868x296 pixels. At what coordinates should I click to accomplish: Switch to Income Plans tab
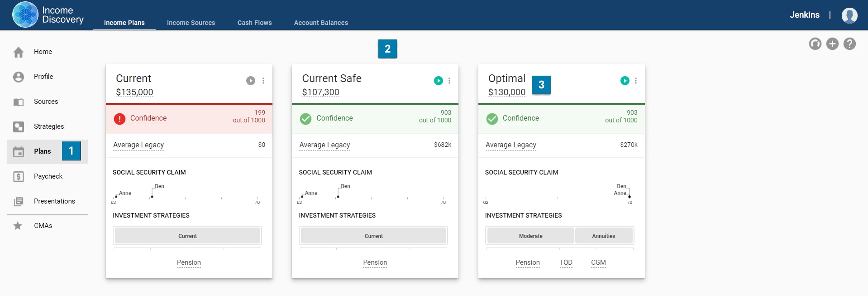tap(124, 23)
